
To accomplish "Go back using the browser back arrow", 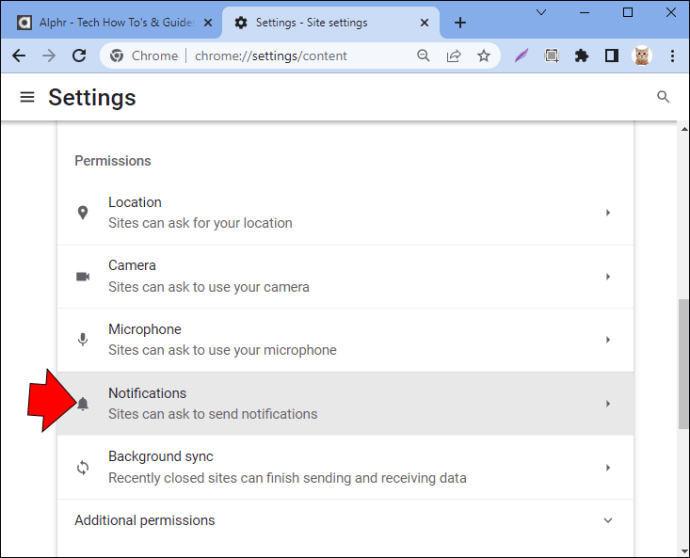I will [x=19, y=56].
